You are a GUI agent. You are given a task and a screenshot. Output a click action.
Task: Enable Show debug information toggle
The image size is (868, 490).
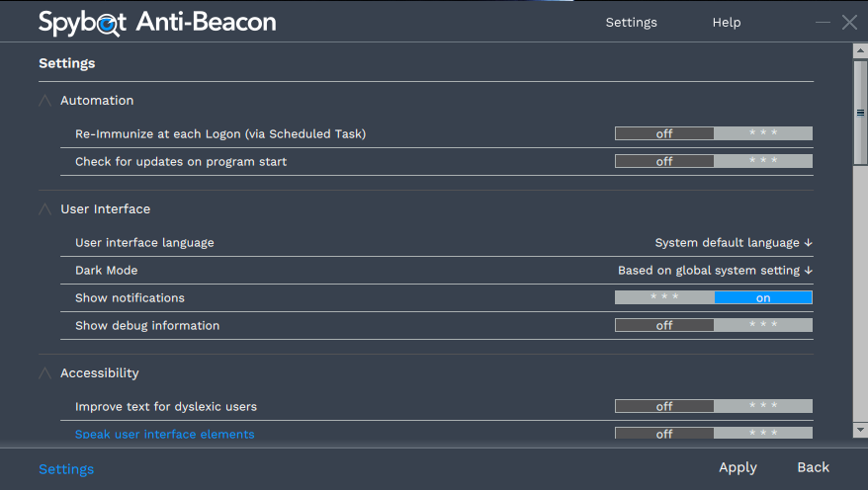(714, 325)
